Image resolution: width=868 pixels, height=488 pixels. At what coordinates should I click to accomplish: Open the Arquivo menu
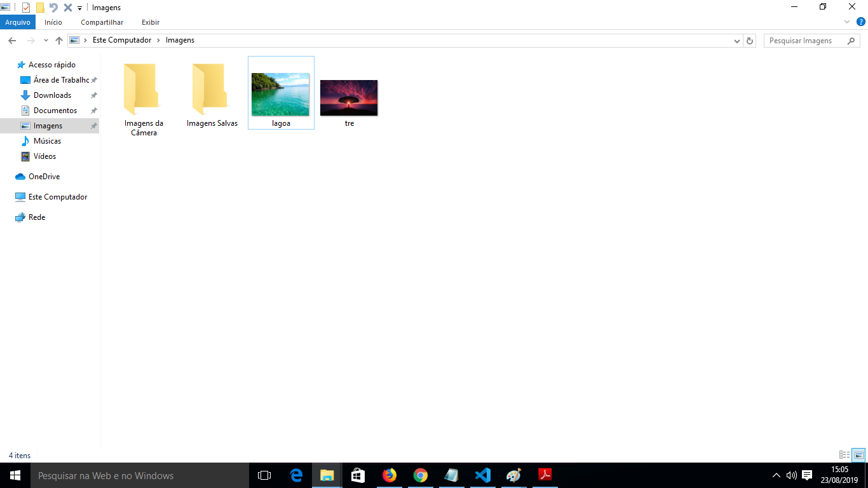[18, 22]
